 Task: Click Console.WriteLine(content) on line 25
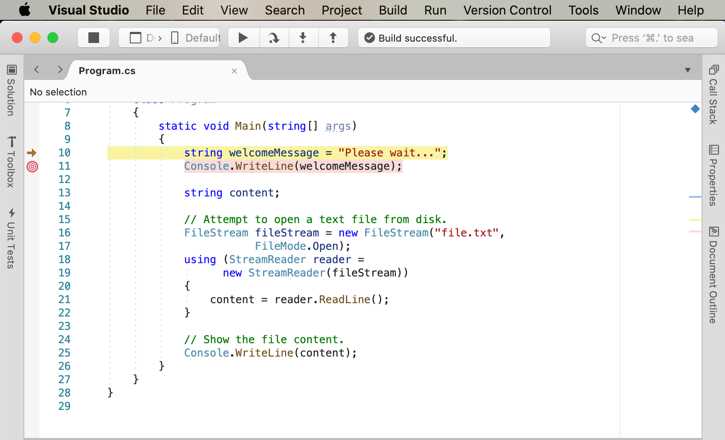tap(270, 353)
